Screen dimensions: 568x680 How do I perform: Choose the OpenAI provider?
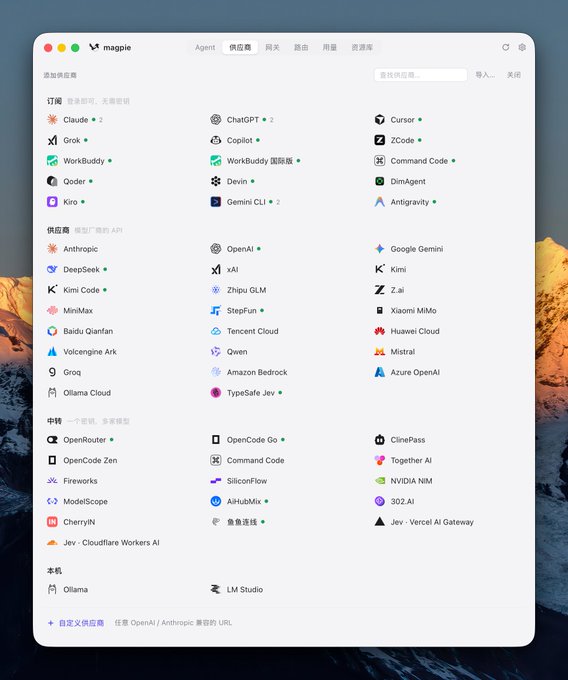click(x=235, y=248)
